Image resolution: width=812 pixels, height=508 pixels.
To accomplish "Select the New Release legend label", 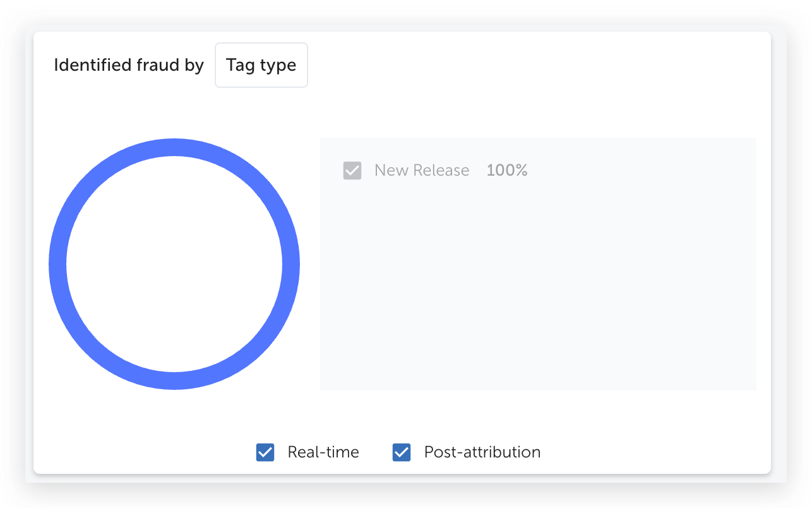I will (x=422, y=171).
